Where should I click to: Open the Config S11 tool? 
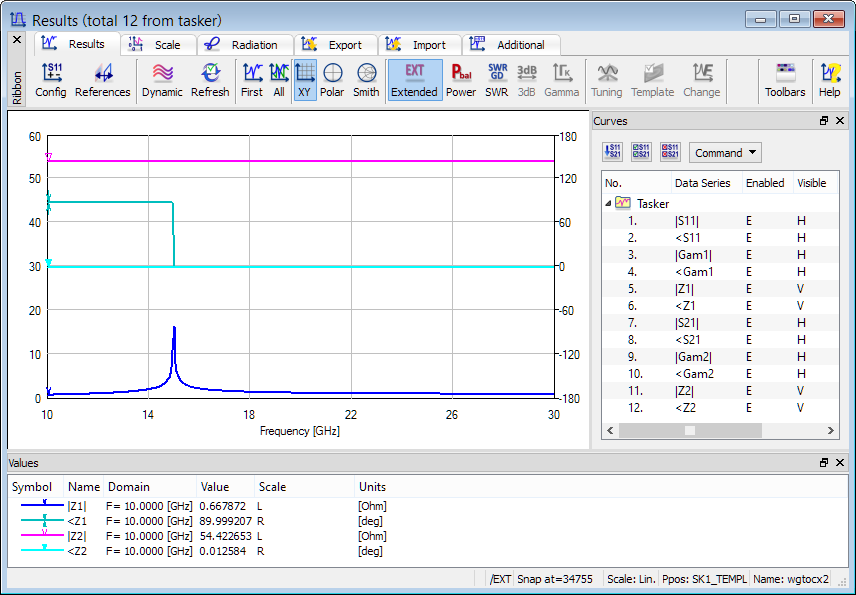click(51, 80)
